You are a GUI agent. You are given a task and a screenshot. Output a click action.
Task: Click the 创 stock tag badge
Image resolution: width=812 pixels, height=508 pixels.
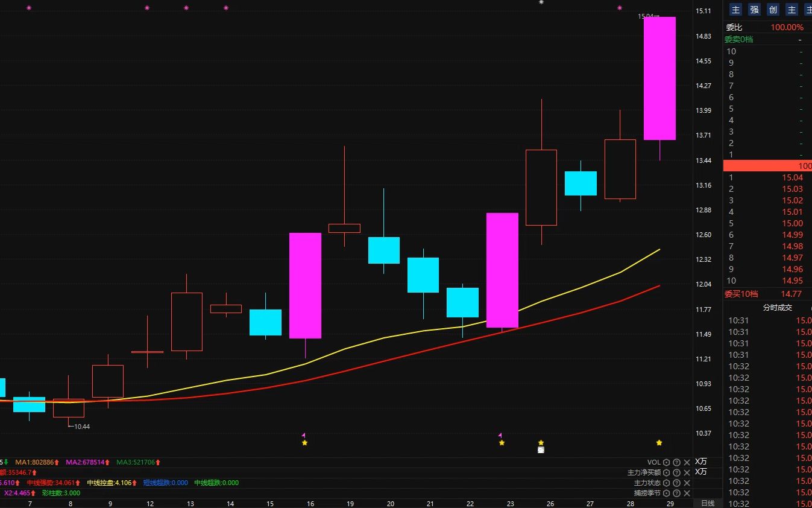773,10
